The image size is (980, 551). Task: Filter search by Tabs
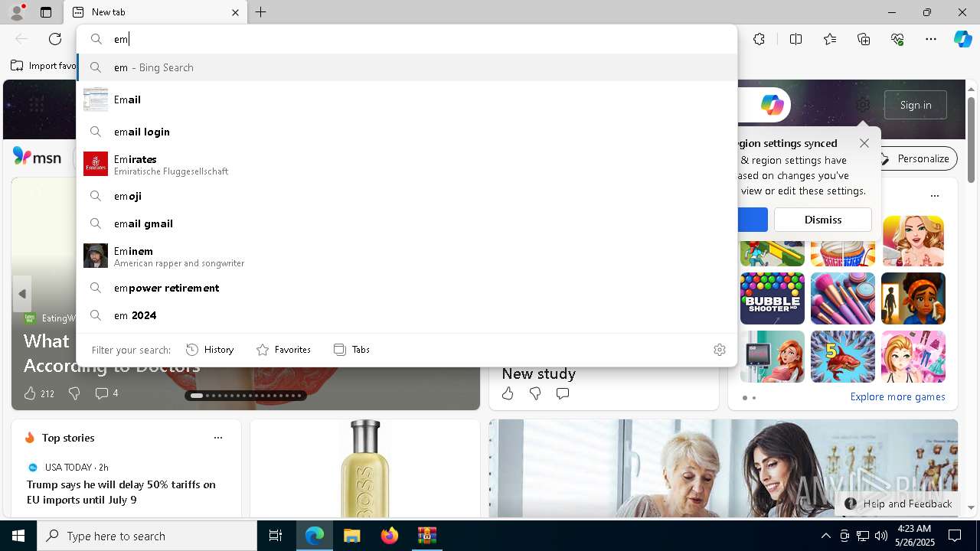point(351,350)
